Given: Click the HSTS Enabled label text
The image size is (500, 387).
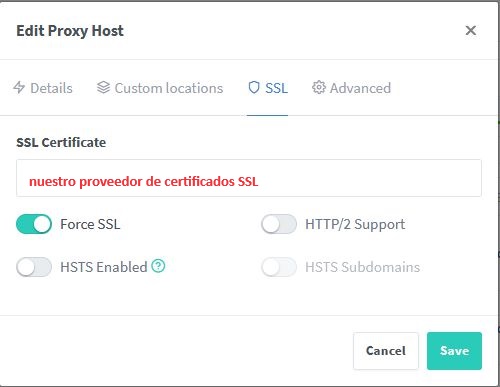Looking at the screenshot, I should pyautogui.click(x=104, y=267).
